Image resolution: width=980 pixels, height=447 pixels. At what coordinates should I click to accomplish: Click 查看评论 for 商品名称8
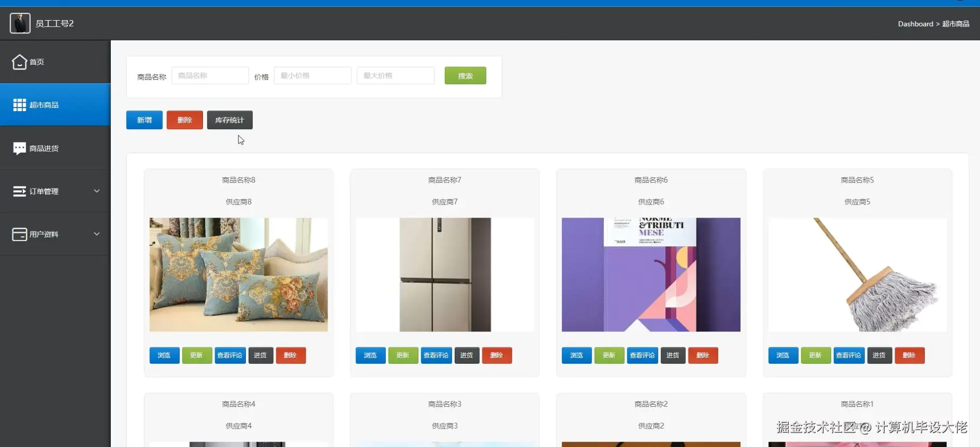click(230, 355)
